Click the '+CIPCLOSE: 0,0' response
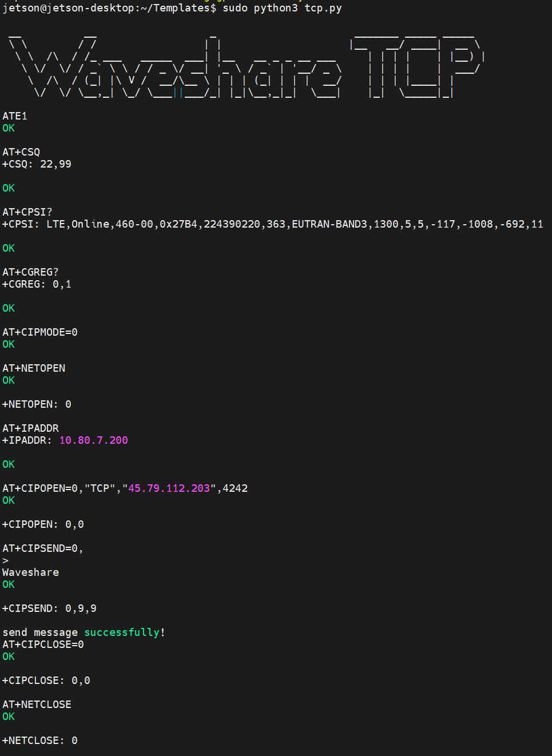 (46, 681)
